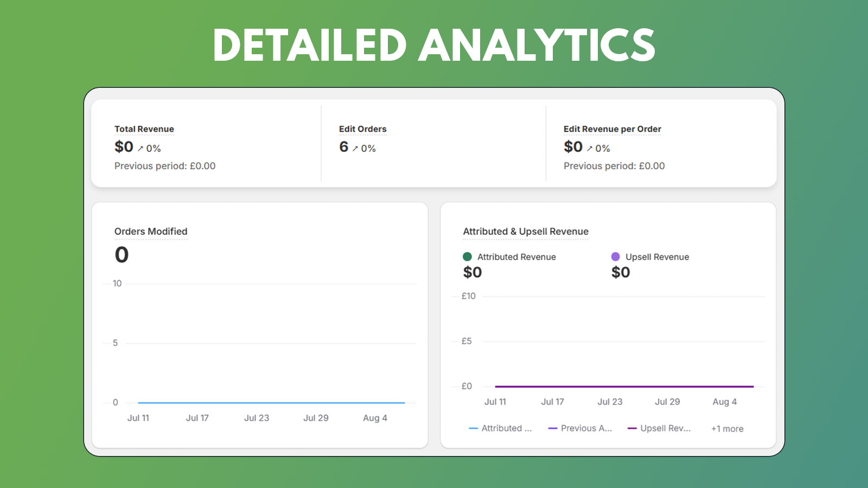
Task: Click the Previous period £0.00 link
Action: pyautogui.click(x=165, y=166)
